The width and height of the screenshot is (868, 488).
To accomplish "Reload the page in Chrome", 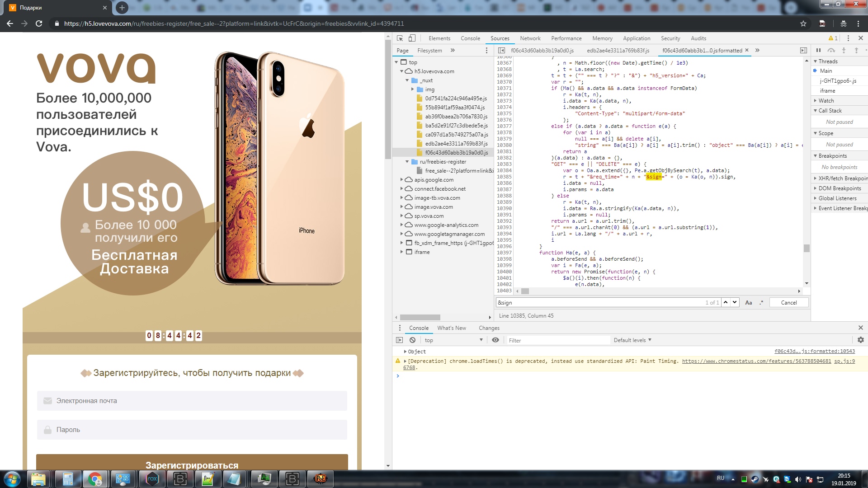I will click(x=39, y=23).
